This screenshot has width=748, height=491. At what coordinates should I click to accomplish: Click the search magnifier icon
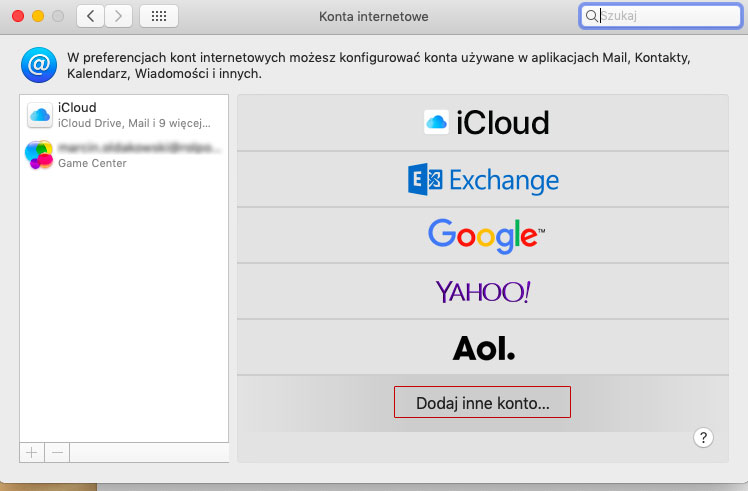coord(591,16)
